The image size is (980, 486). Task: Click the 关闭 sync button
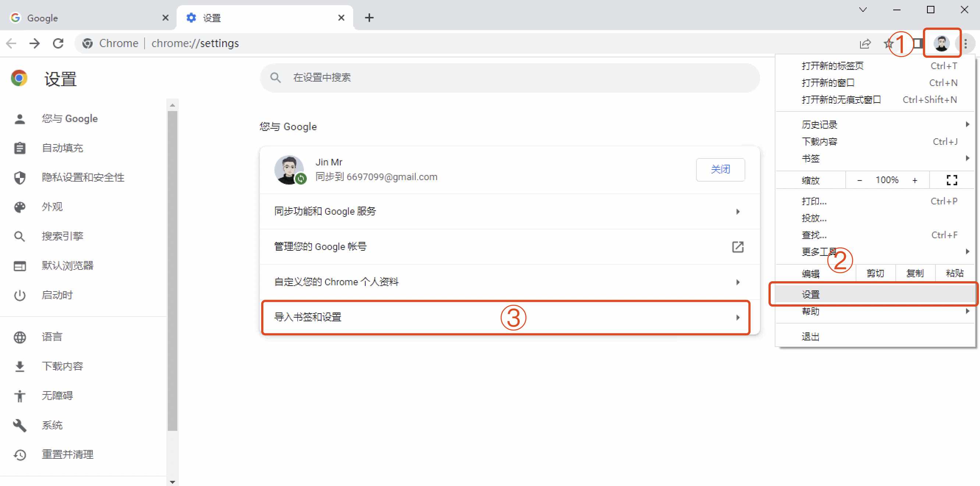[720, 169]
